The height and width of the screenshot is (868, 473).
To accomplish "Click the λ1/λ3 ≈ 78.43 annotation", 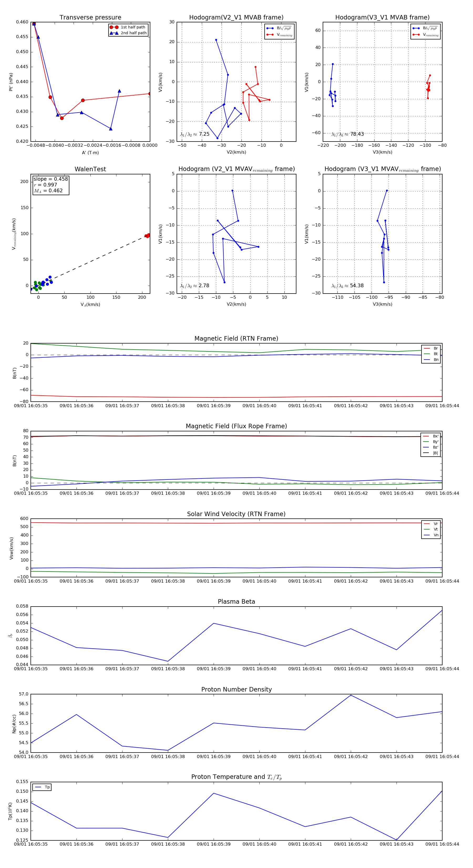I will tap(347, 134).
